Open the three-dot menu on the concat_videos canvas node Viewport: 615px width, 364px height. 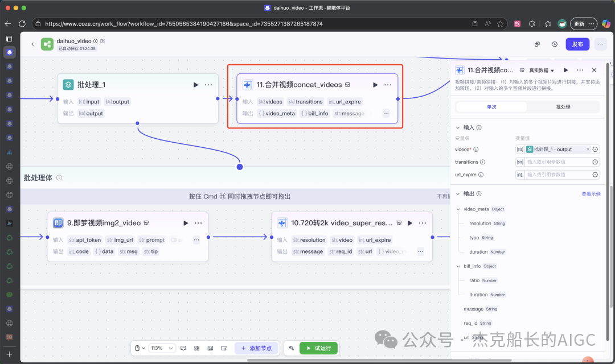point(388,85)
